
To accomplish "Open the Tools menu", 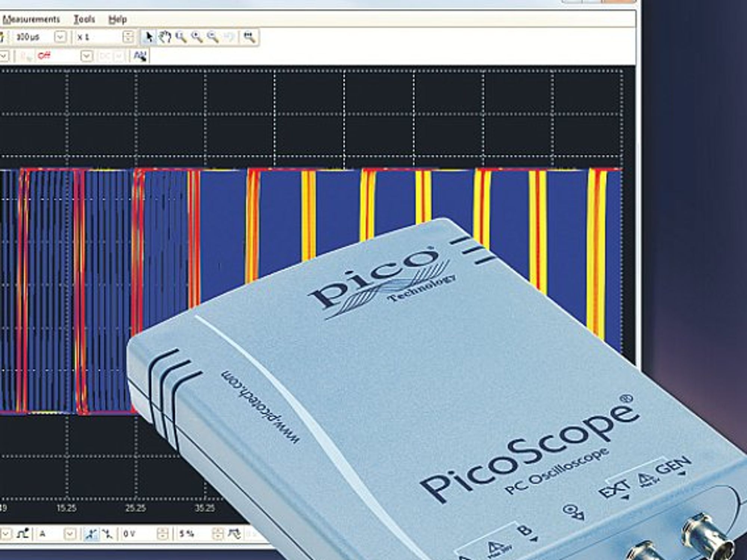I will point(84,19).
